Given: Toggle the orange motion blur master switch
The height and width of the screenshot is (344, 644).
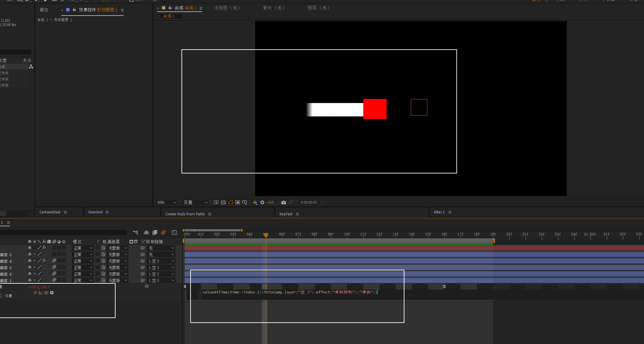Looking at the screenshot, I should 163,232.
